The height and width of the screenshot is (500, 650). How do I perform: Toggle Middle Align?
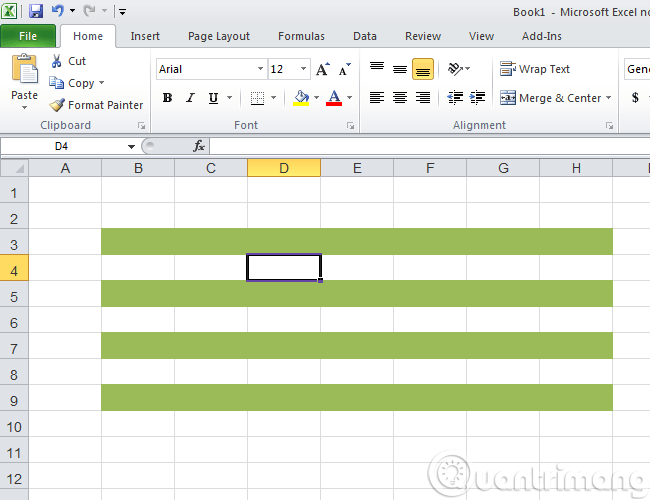coord(400,69)
